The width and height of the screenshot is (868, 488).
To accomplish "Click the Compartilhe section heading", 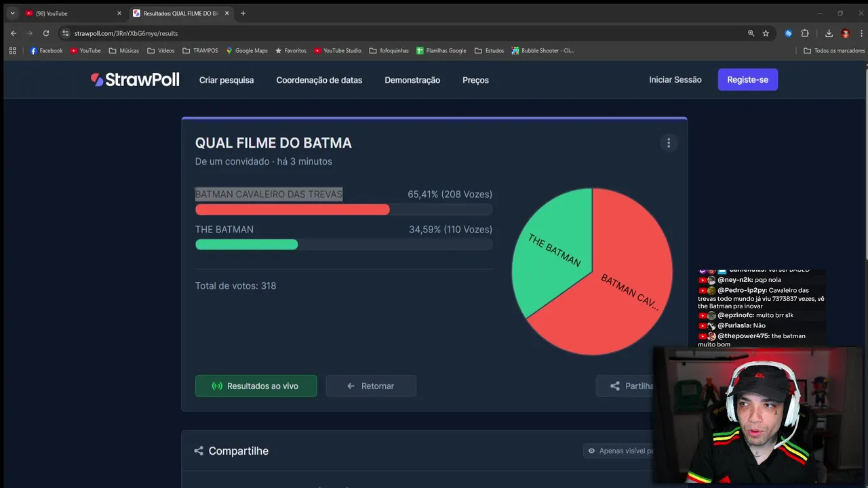I will [x=238, y=451].
